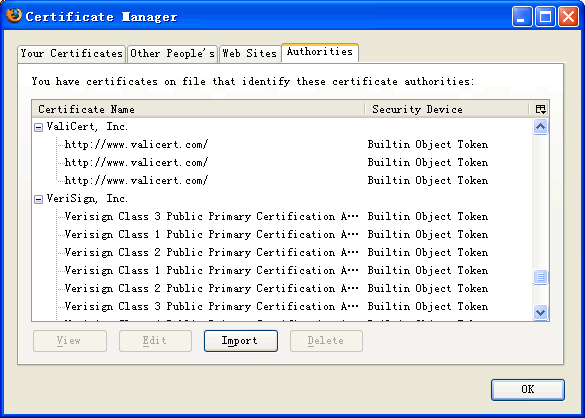Click the scroll up arrow in certificate list
Screen dimensions: 585x418
pyautogui.click(x=540, y=127)
